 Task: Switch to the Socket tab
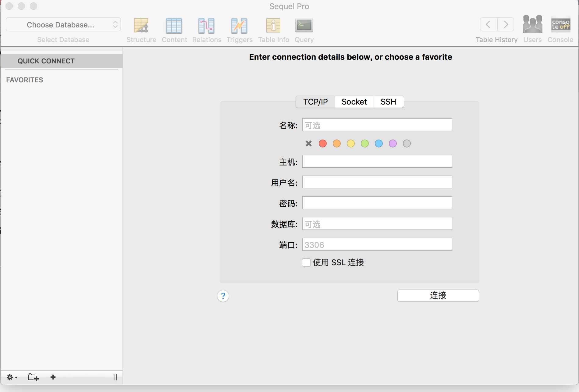coord(354,102)
